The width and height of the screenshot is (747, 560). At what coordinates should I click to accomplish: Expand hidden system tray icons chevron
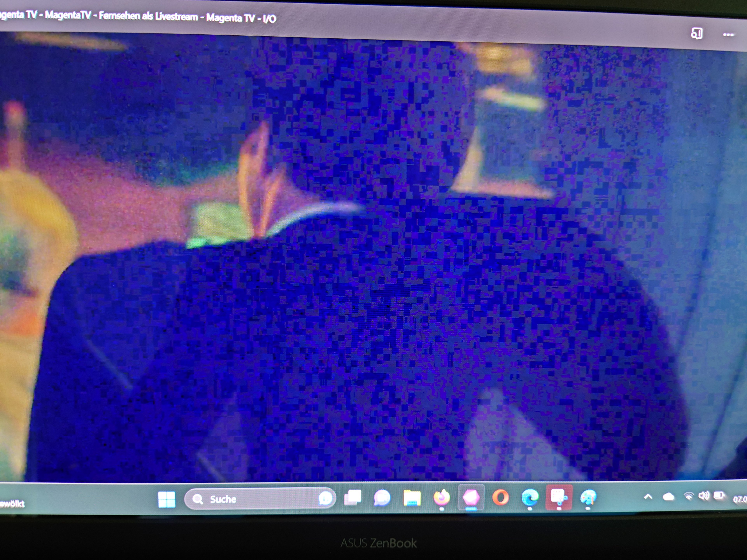pyautogui.click(x=648, y=497)
